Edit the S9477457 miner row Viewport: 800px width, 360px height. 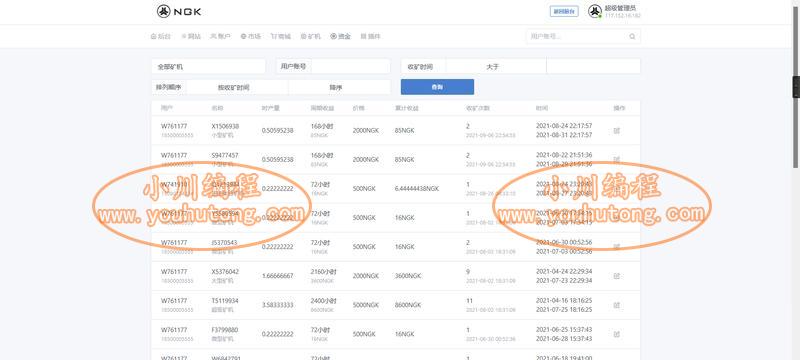tap(616, 160)
